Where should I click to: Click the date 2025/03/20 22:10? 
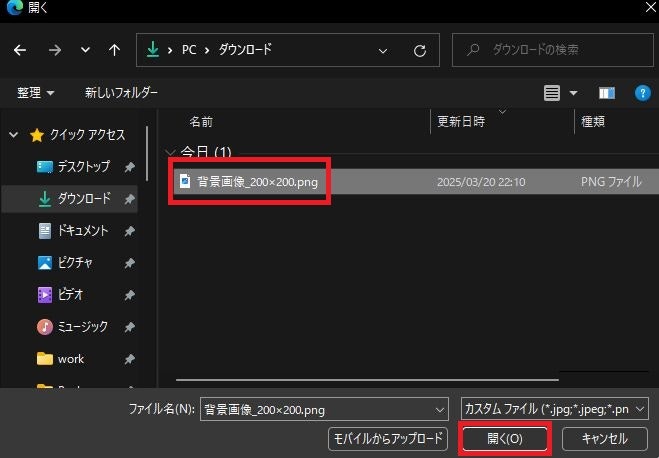[x=481, y=182]
